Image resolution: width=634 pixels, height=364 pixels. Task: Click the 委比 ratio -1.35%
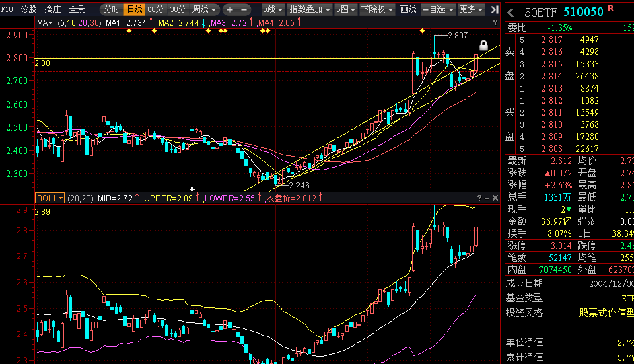[559, 28]
